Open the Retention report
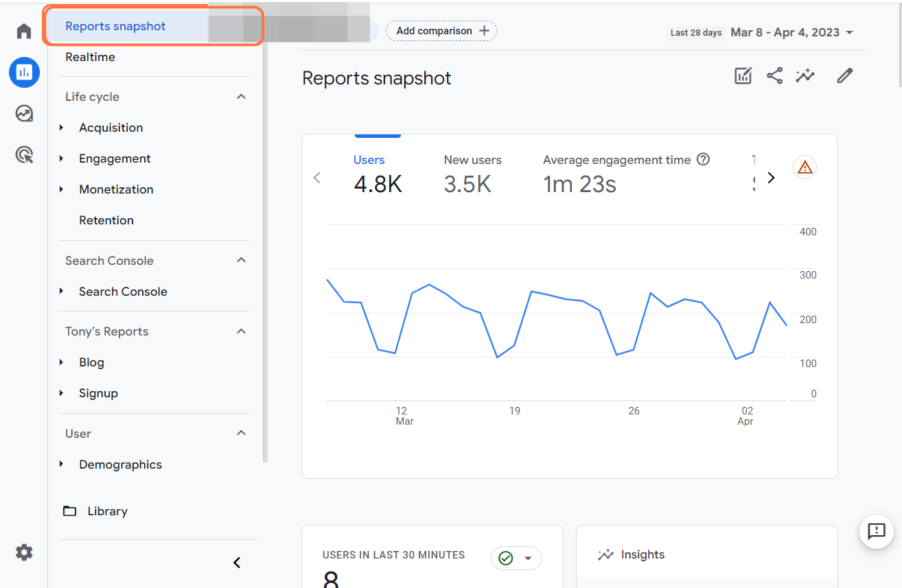 106,220
